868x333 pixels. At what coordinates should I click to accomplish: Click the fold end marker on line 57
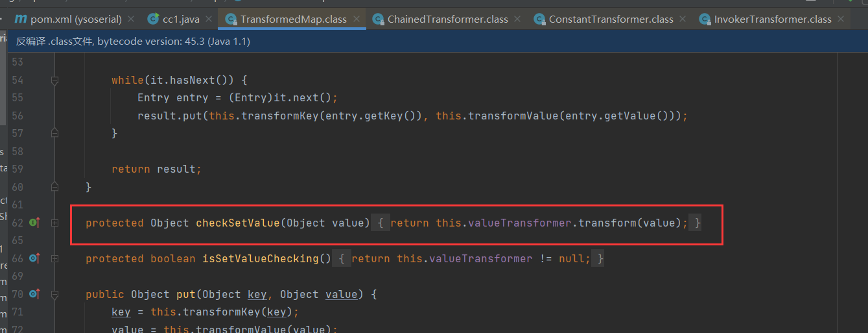tap(54, 133)
